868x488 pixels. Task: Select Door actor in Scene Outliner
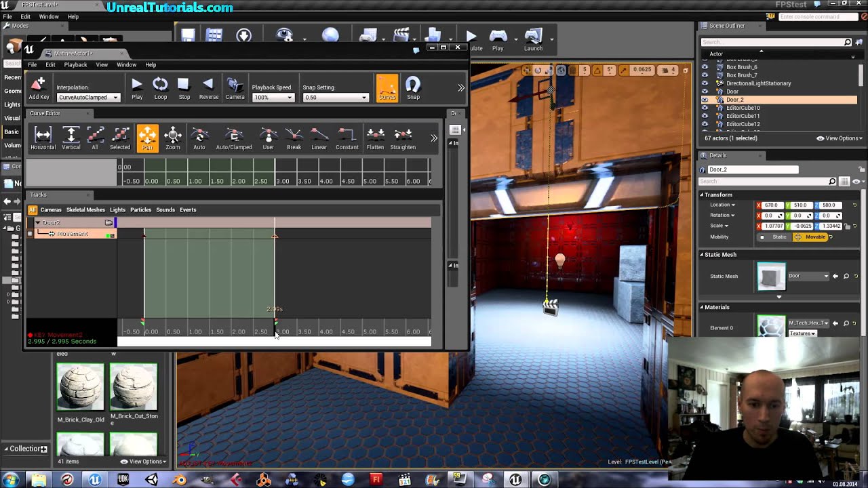point(732,91)
